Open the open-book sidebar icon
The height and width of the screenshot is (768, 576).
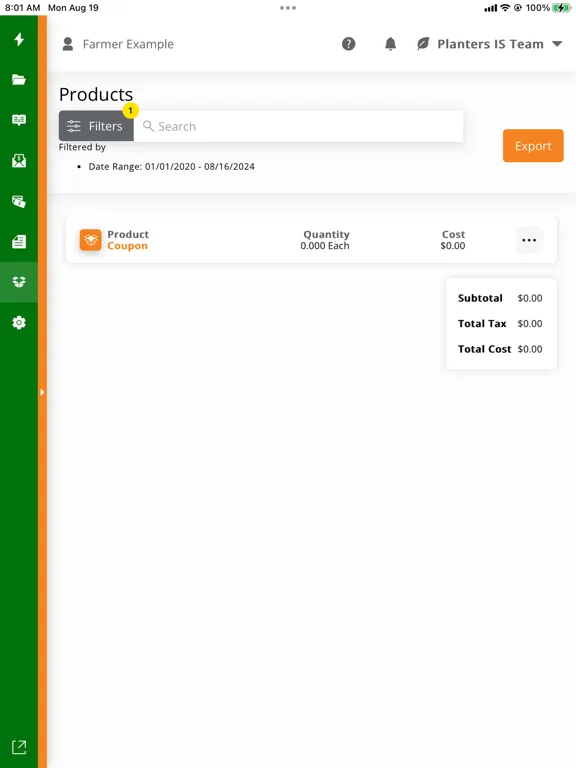click(x=19, y=120)
